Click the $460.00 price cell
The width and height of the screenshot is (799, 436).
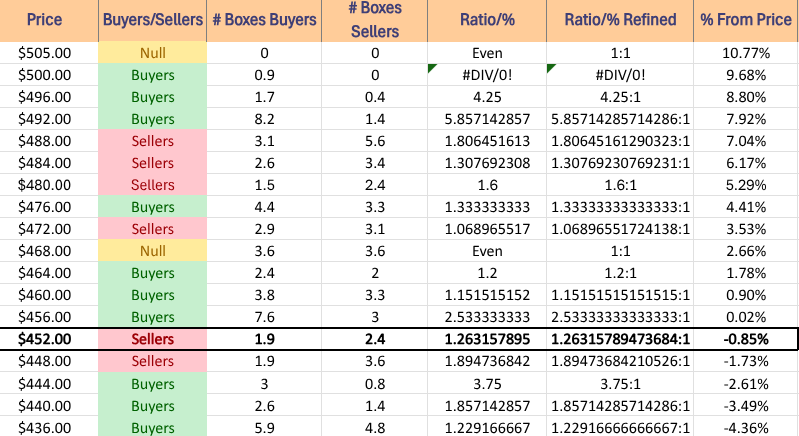(49, 294)
